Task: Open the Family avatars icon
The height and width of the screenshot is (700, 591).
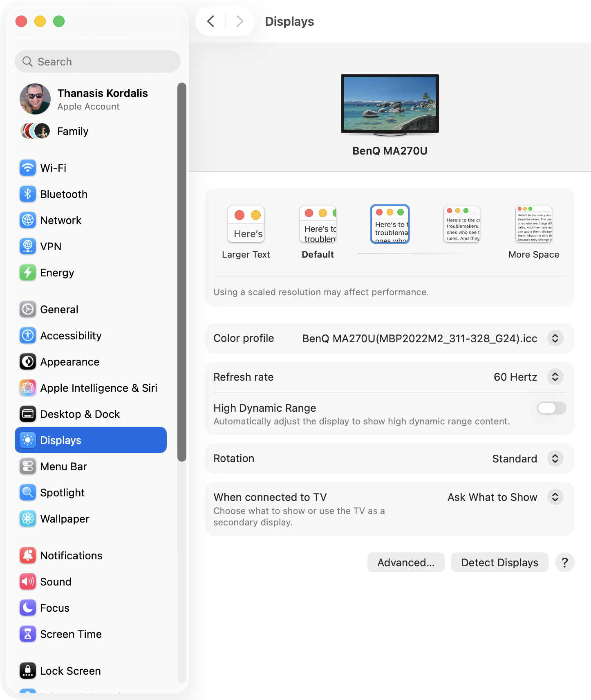Action: coord(35,131)
